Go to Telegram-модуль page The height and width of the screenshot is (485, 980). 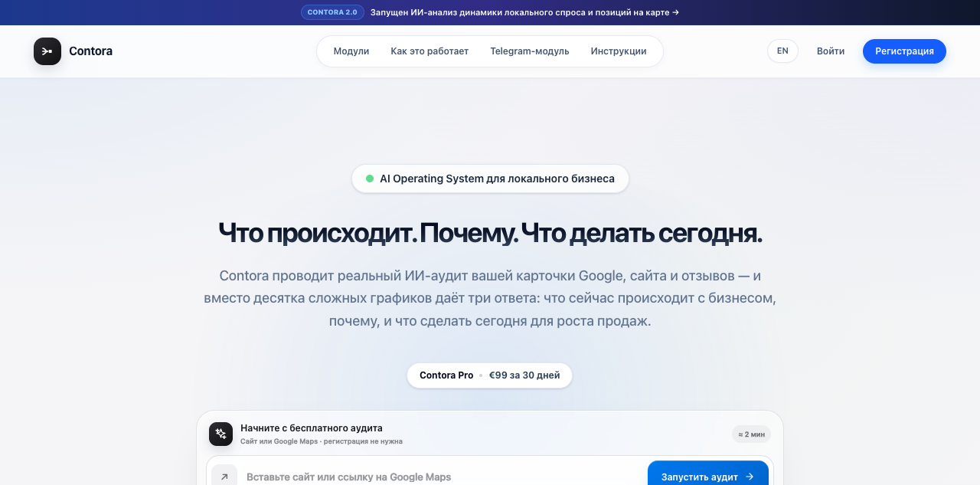click(530, 51)
